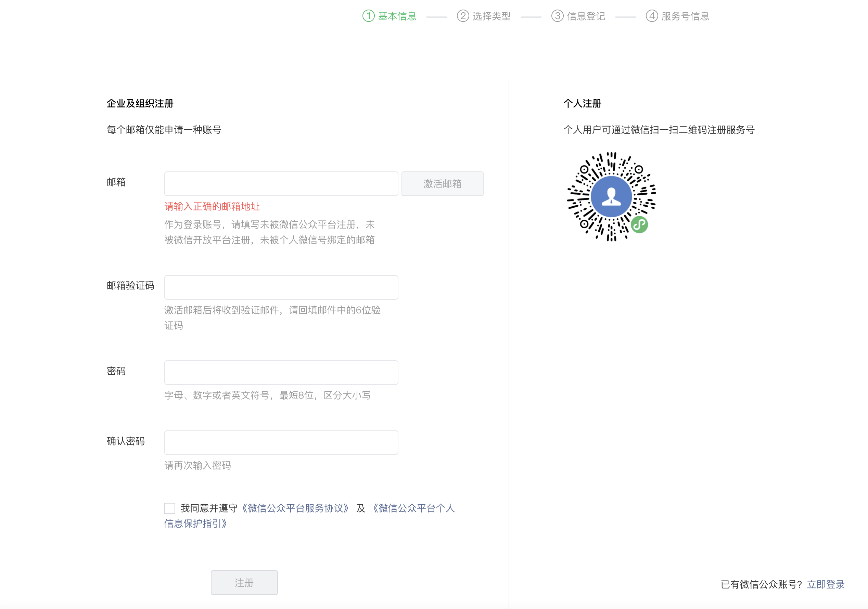Click the email (邮箱) input field
Screen dimensions: 868x609
281,184
